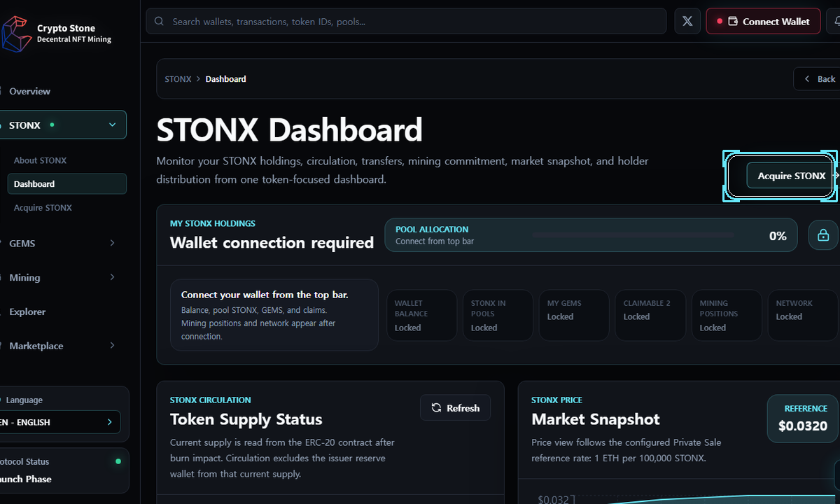Click the notification bell icon in the top bar
This screenshot has height=504, width=840.
click(837, 22)
